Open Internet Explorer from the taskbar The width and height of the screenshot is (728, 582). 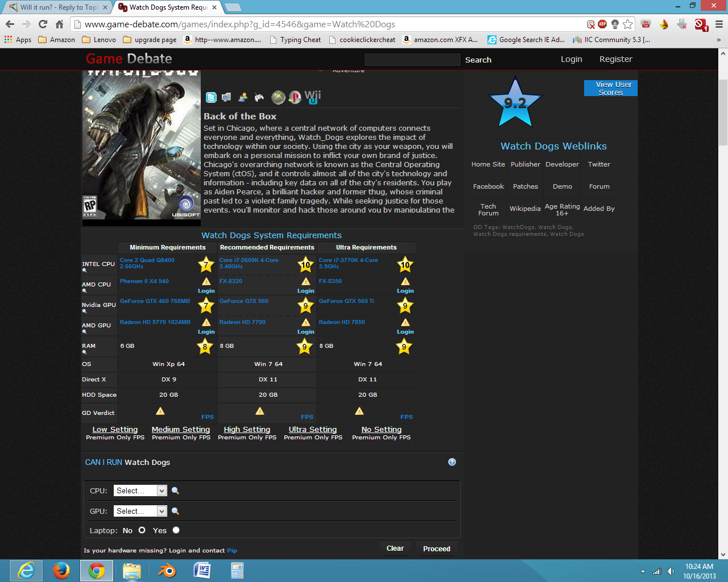pos(26,570)
